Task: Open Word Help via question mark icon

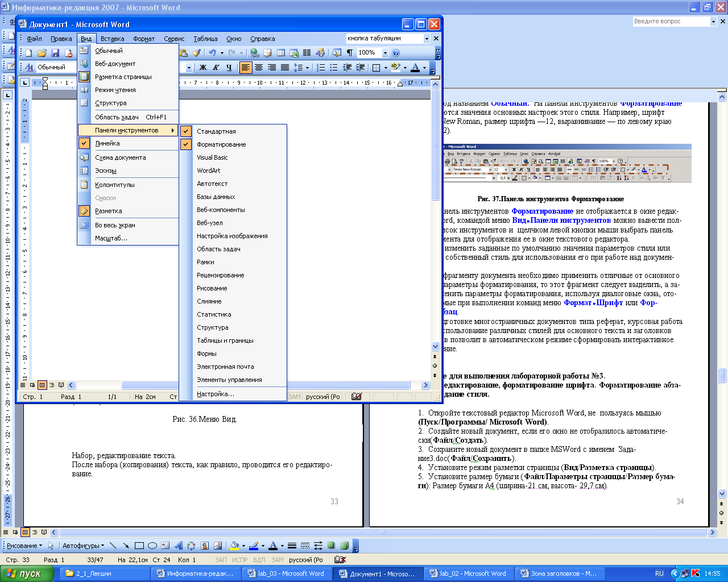Action: click(396, 53)
